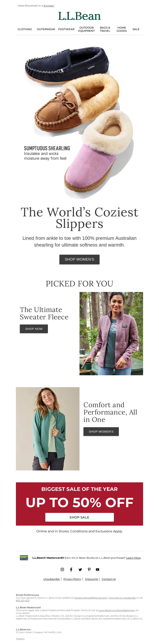Click Shop Now for Sweater Fleece

click(34, 329)
